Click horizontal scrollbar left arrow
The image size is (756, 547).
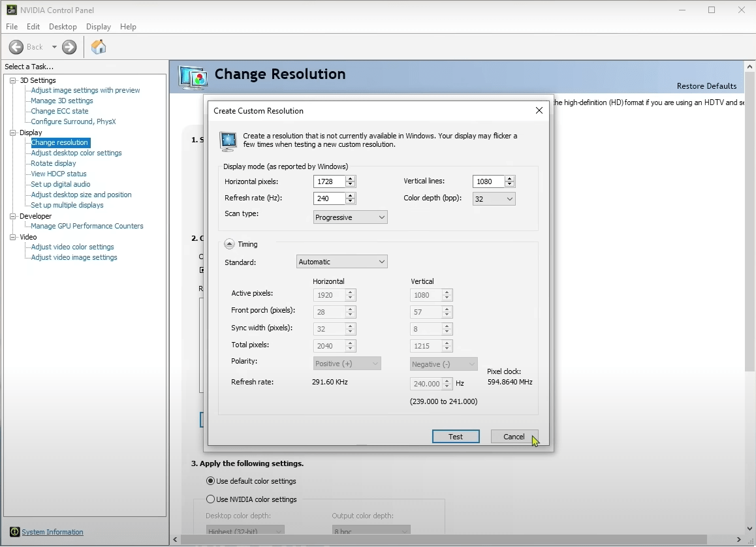coord(175,539)
